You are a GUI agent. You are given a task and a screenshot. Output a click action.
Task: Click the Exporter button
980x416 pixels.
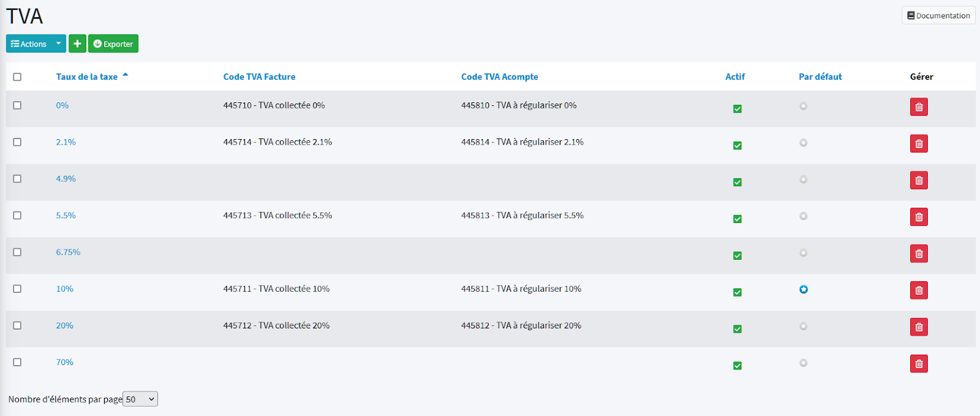pos(113,43)
